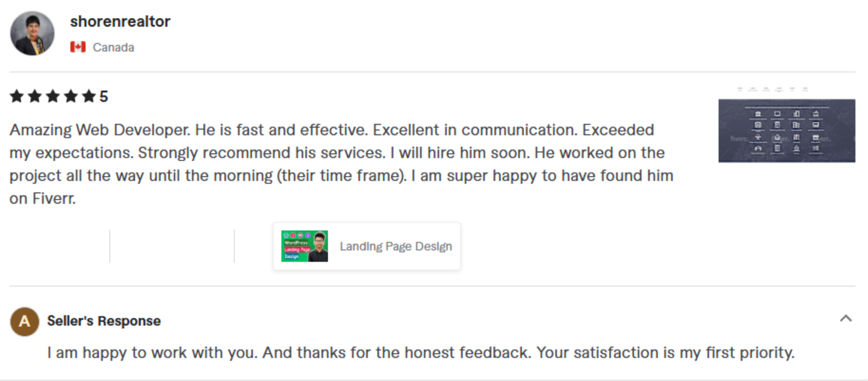Viewport: 868px width, 381px height.
Task: Click the seller's brown 'A' avatar
Action: [x=25, y=321]
